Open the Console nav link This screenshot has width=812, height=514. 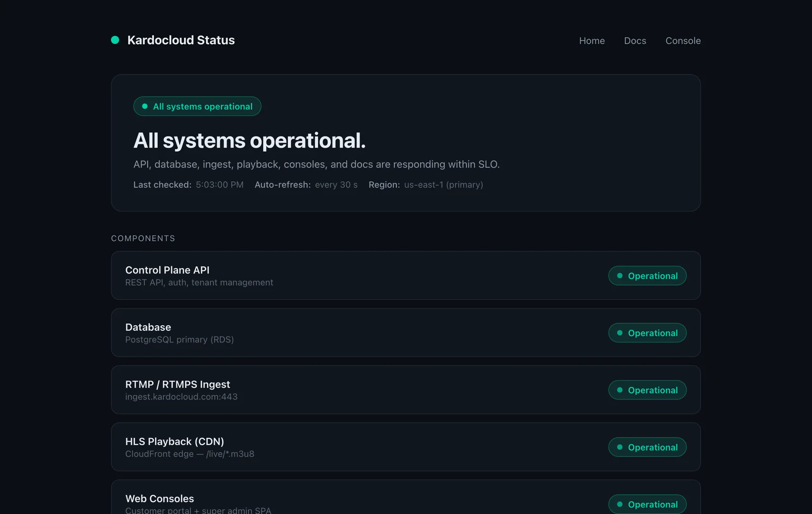683,41
